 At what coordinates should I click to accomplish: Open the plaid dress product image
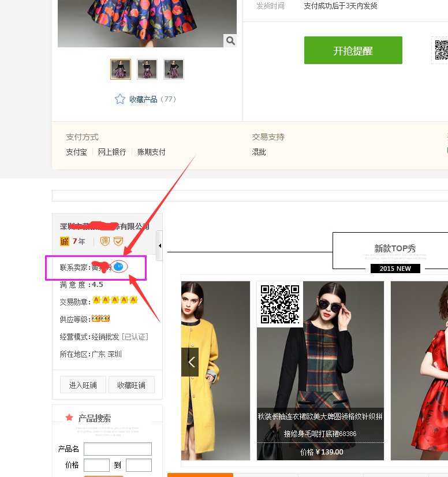[x=320, y=371]
